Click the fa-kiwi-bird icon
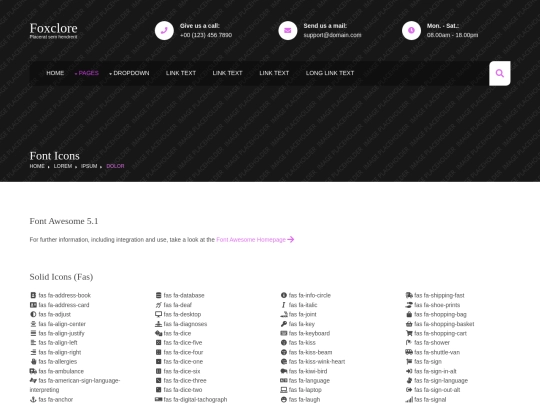This screenshot has height=405, width=540. click(x=284, y=371)
